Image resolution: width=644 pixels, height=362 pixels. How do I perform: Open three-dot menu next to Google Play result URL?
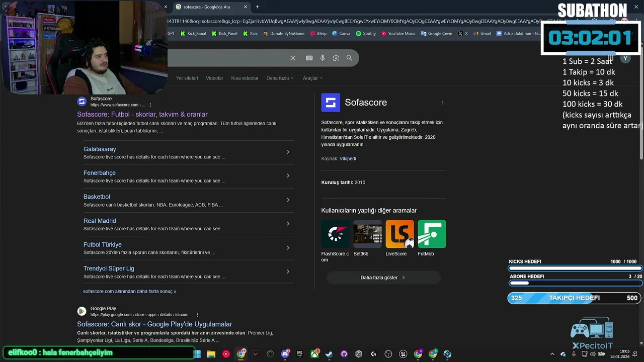197,315
